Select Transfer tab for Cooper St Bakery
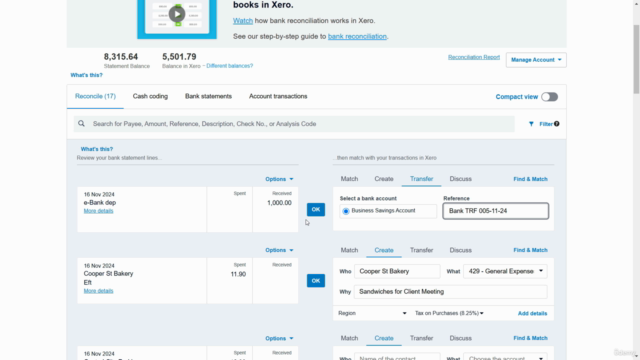The height and width of the screenshot is (360, 640). pyautogui.click(x=421, y=250)
